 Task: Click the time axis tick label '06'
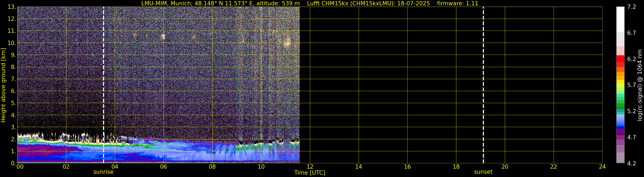tap(164, 167)
